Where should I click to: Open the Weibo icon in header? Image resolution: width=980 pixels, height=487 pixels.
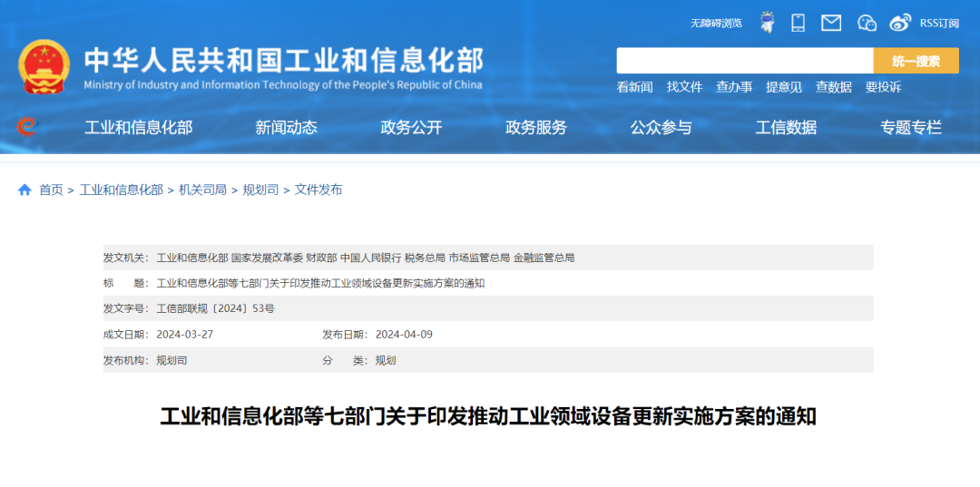pos(899,23)
